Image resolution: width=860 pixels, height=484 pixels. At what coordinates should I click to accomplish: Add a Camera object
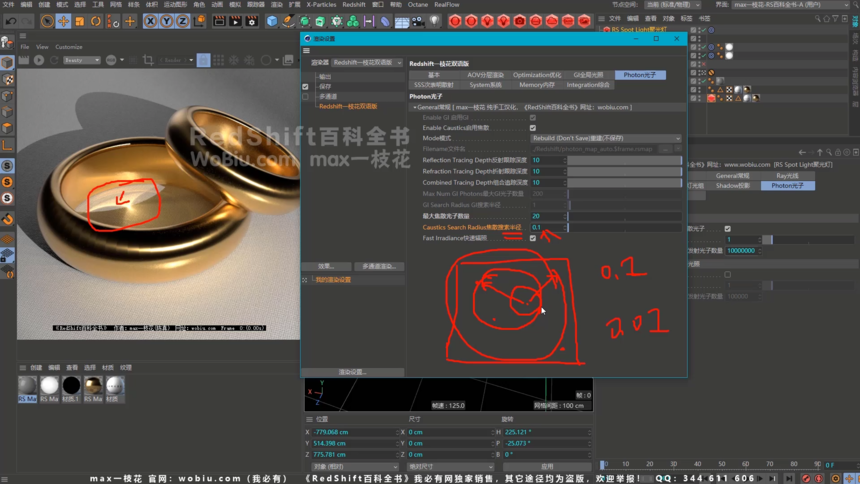click(x=418, y=21)
